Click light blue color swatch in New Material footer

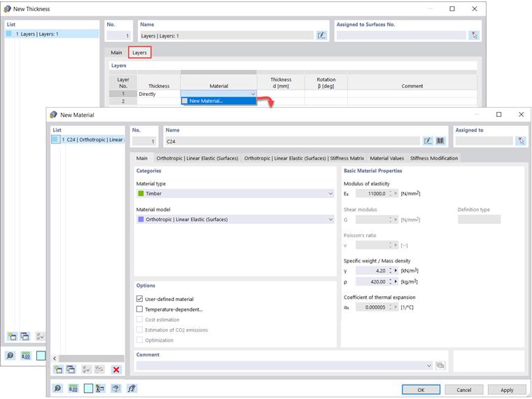(88, 388)
